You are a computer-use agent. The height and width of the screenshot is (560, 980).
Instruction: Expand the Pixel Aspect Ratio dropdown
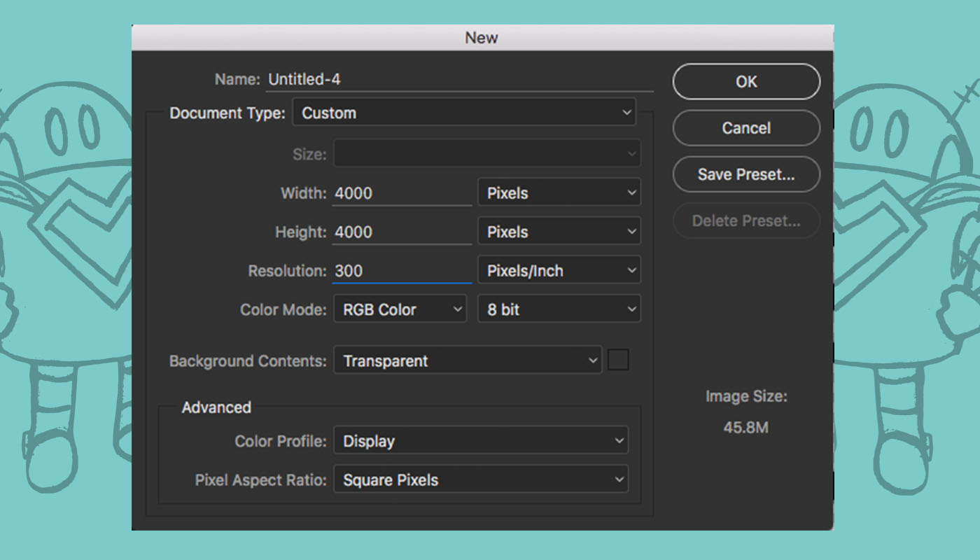point(480,480)
